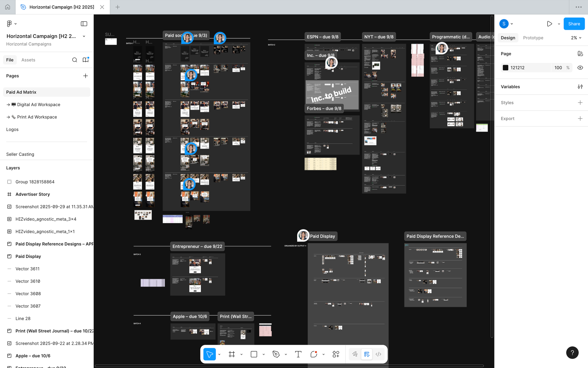The height and width of the screenshot is (368, 588).
Task: Expand the file name chevron menu
Action: pyautogui.click(x=84, y=36)
